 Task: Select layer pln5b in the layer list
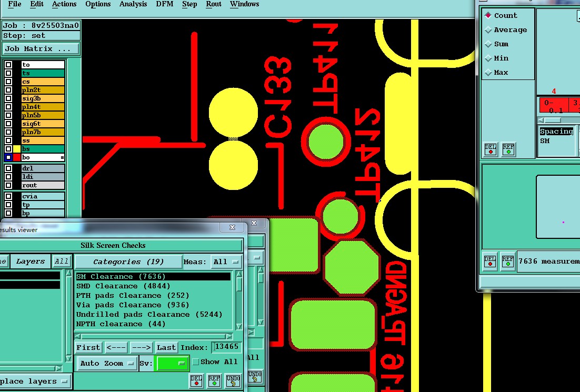tap(43, 115)
